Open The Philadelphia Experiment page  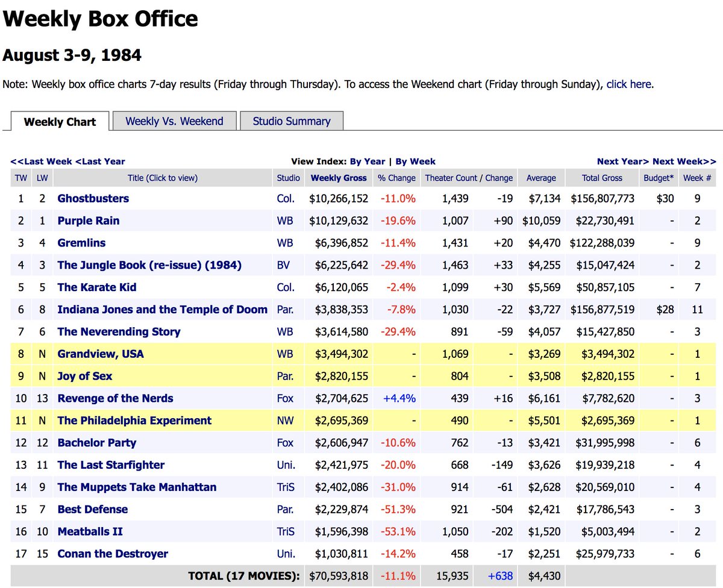click(134, 421)
